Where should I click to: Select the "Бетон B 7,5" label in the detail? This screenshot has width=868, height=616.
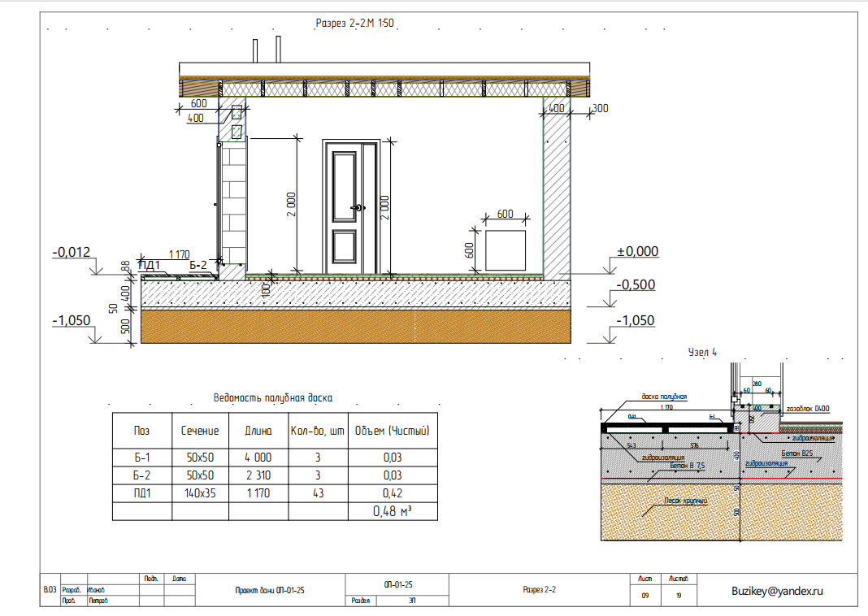coord(687,466)
